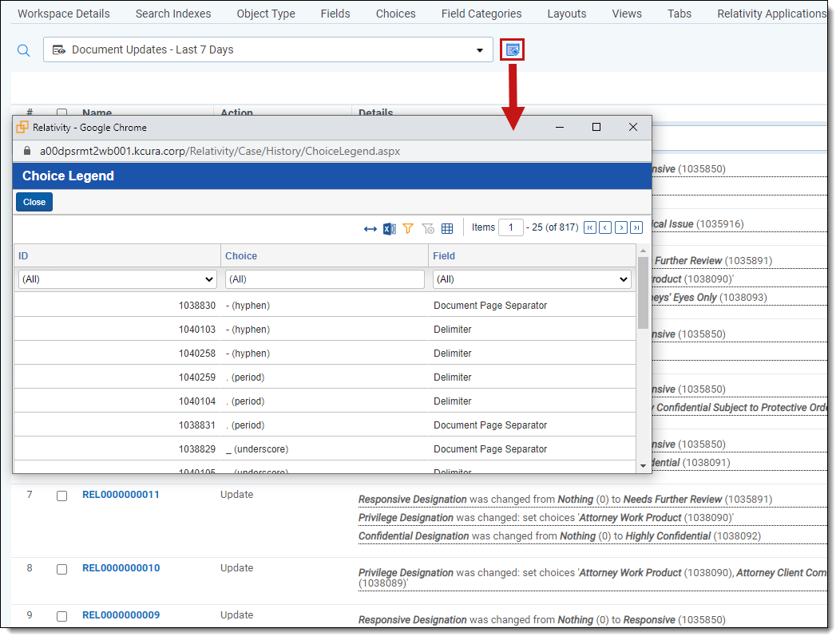Check the box for row REL0000000011
The height and width of the screenshot is (640, 840).
point(62,496)
